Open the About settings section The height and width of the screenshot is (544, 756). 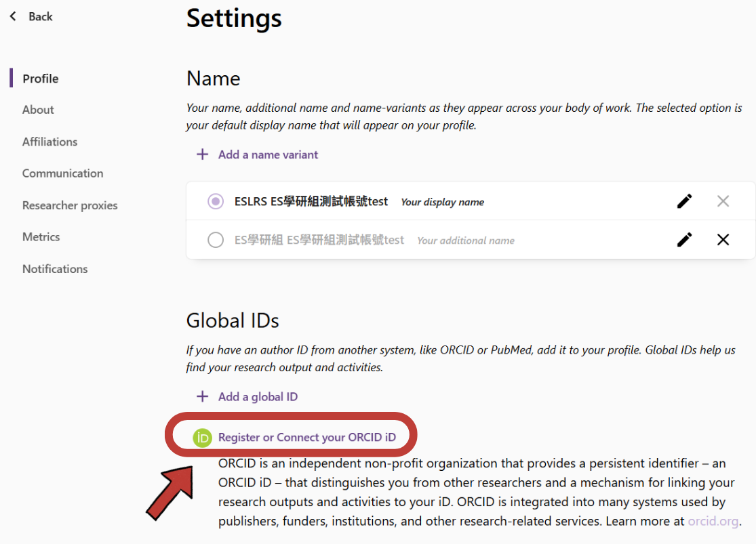[x=38, y=110]
